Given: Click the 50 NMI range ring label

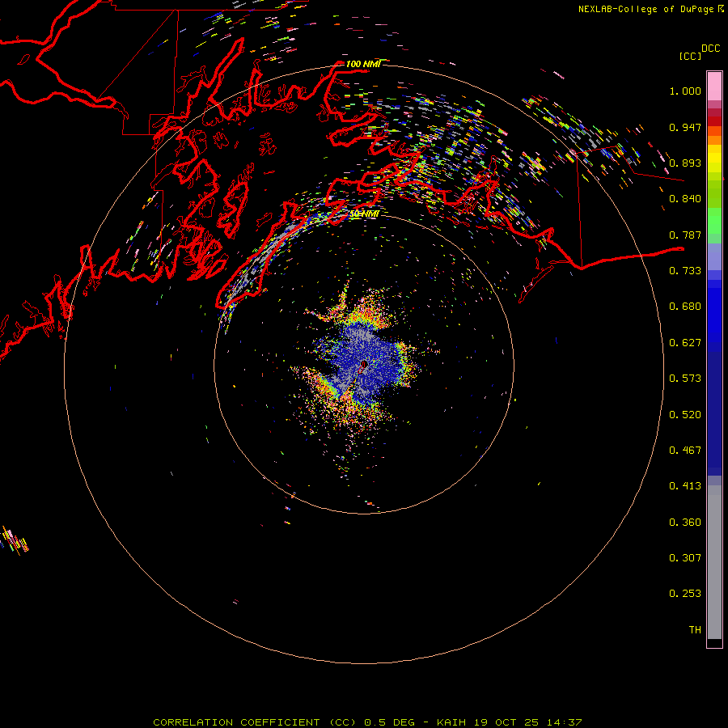Looking at the screenshot, I should [x=364, y=214].
